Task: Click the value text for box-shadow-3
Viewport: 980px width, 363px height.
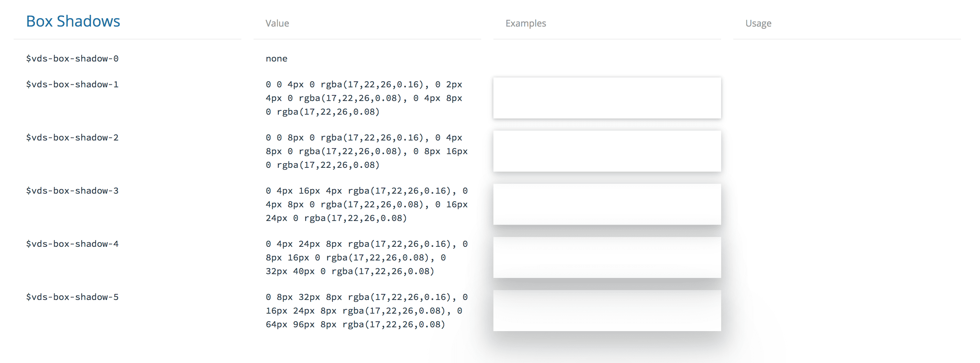Action: 366,205
